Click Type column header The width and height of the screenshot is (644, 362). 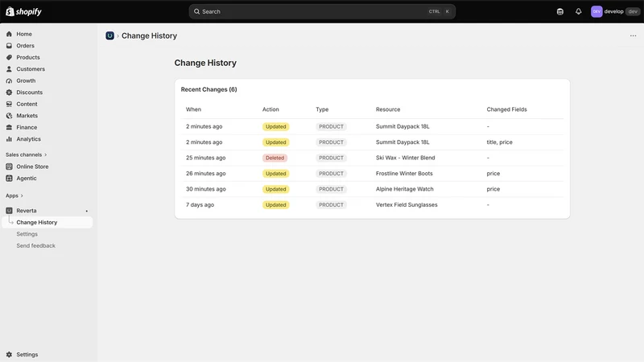point(322,109)
